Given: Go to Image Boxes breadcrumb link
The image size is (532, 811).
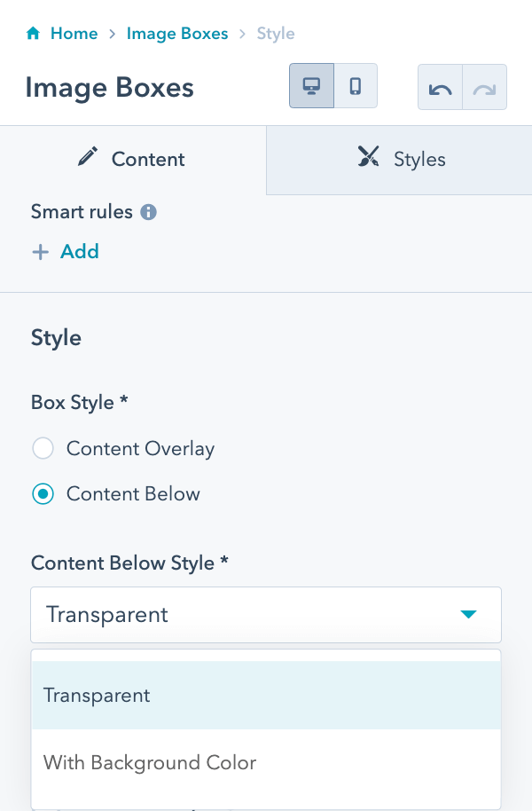Looking at the screenshot, I should coord(177,34).
